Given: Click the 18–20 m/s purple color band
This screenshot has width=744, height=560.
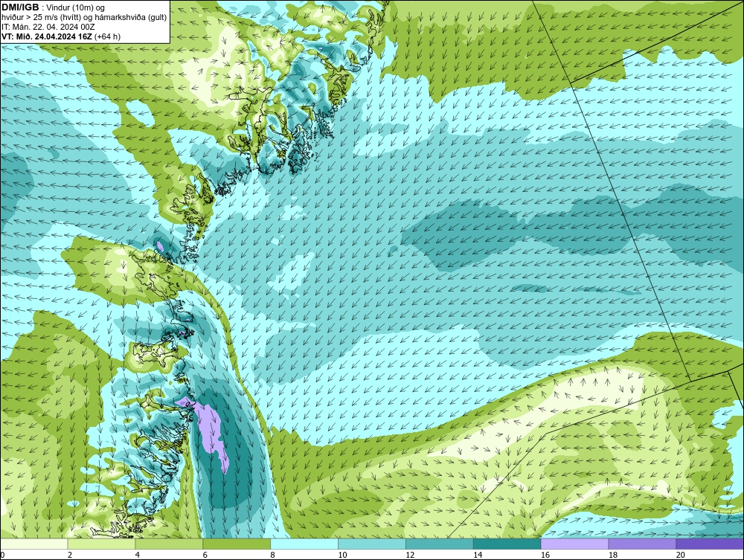Looking at the screenshot, I should pos(642,544).
